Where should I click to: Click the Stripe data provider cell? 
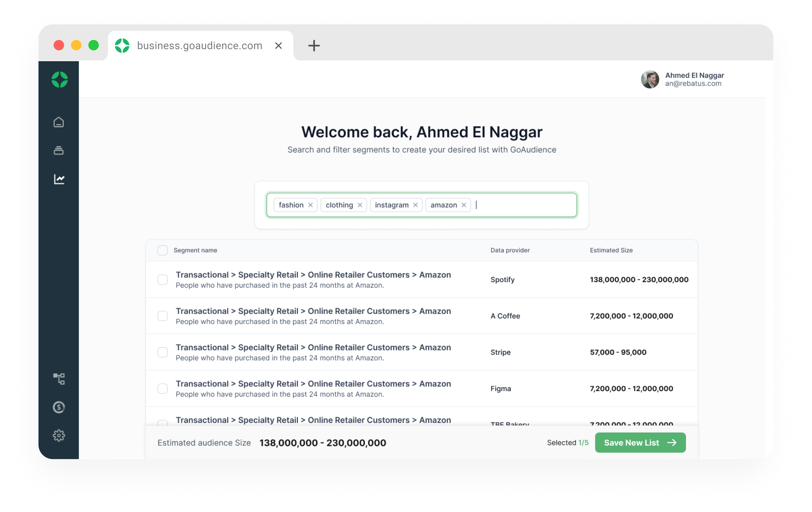coord(500,352)
